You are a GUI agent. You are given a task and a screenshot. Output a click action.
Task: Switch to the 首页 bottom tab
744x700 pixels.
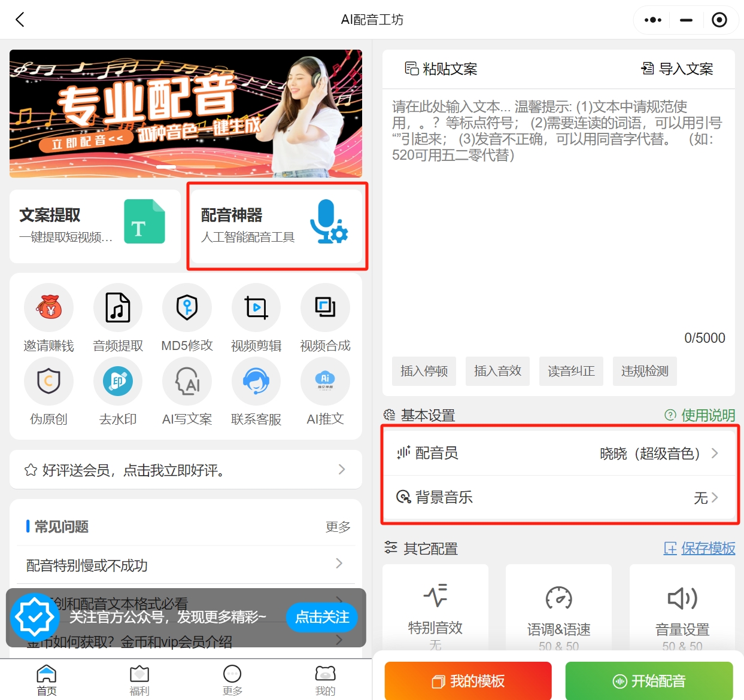[47, 680]
